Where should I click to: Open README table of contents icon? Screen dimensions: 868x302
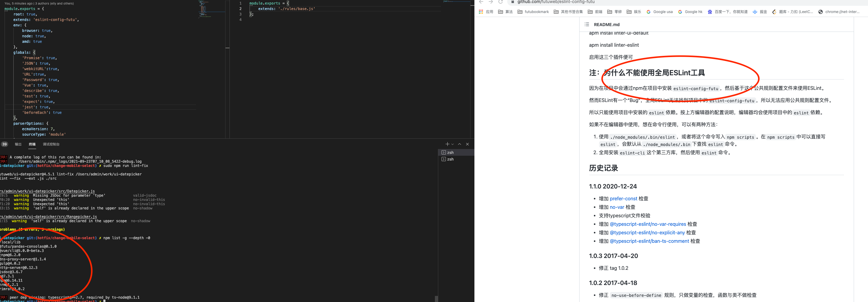coord(587,25)
